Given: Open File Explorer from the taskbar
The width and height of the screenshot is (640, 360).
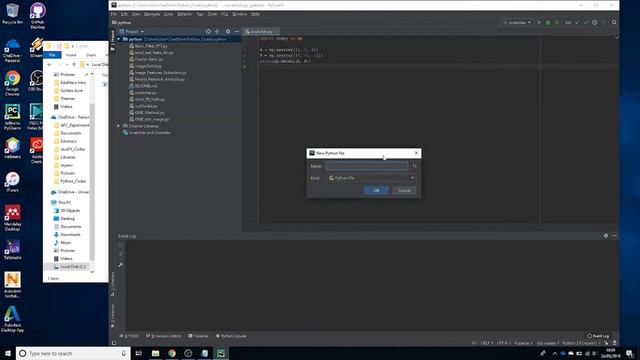Looking at the screenshot, I should tap(156, 353).
